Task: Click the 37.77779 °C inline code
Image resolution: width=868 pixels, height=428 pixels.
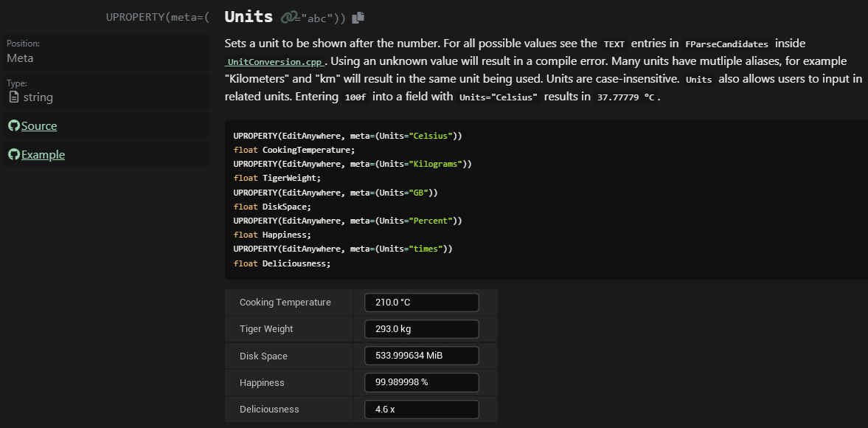Action: [x=625, y=97]
